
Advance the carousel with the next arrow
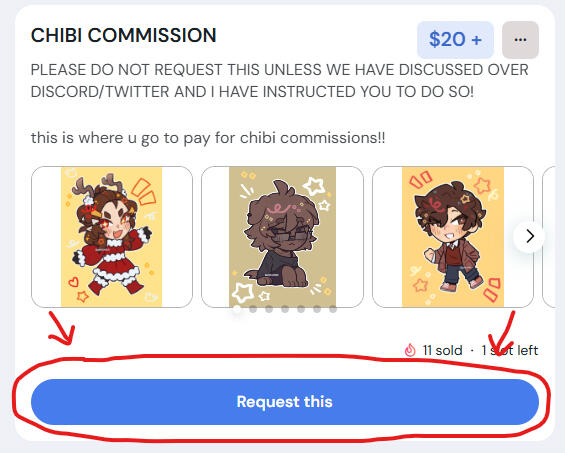click(x=529, y=236)
